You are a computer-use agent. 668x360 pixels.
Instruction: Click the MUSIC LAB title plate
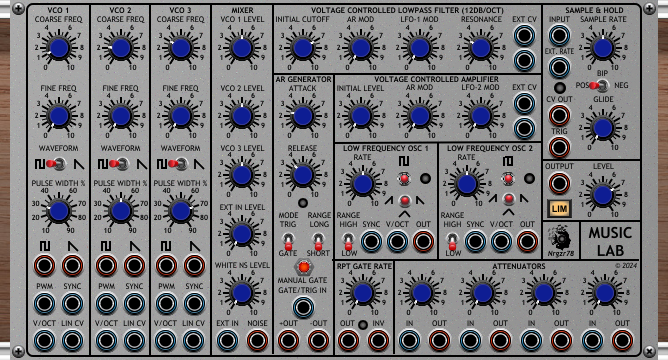click(610, 241)
